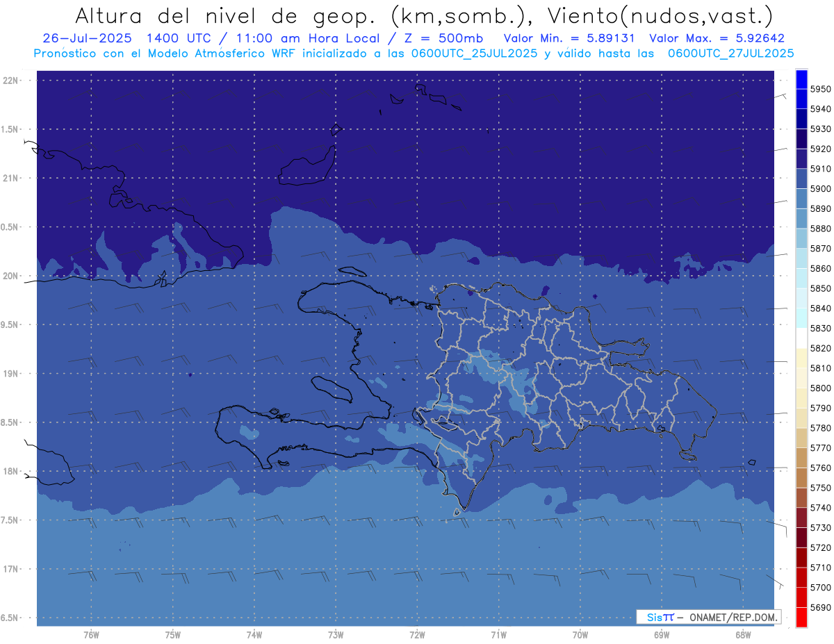This screenshot has width=834, height=644.
Task: Pick the light cyan swatch between 5850 and 5840
Action: pyautogui.click(x=801, y=298)
